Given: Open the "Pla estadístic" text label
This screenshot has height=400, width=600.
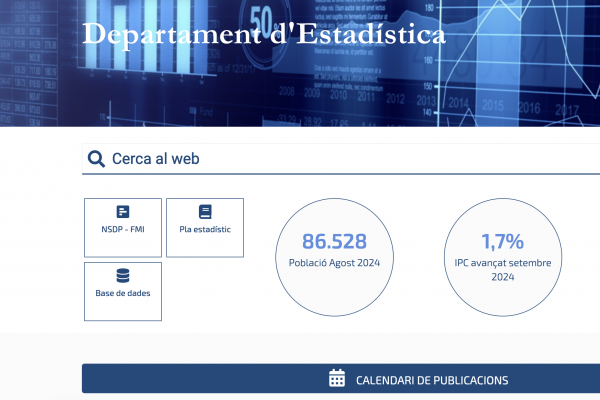Looking at the screenshot, I should pyautogui.click(x=205, y=229).
